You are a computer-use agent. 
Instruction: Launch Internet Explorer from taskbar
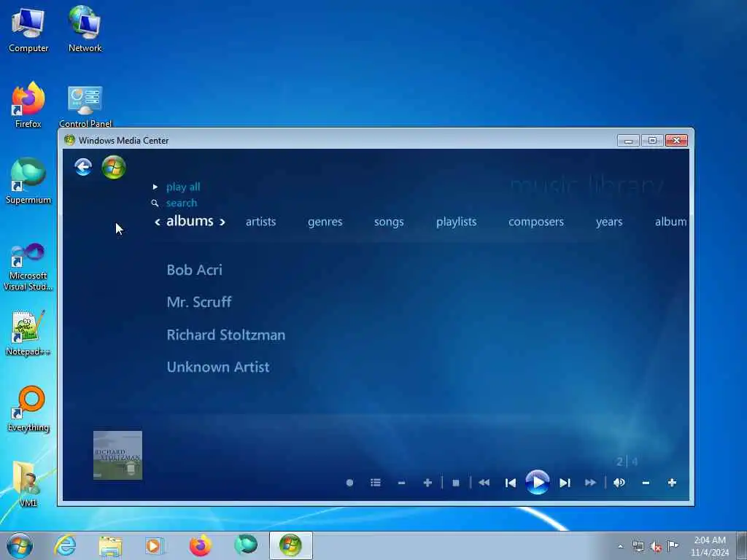(x=65, y=545)
